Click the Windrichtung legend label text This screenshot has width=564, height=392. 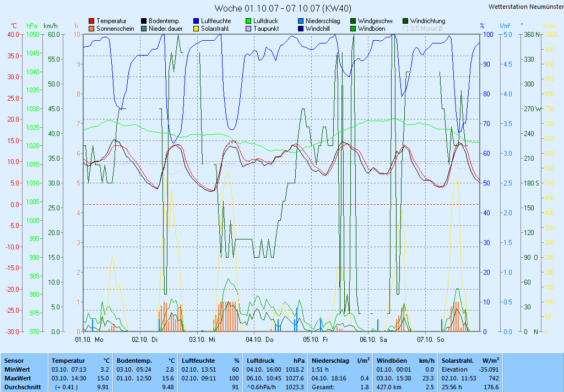(427, 21)
